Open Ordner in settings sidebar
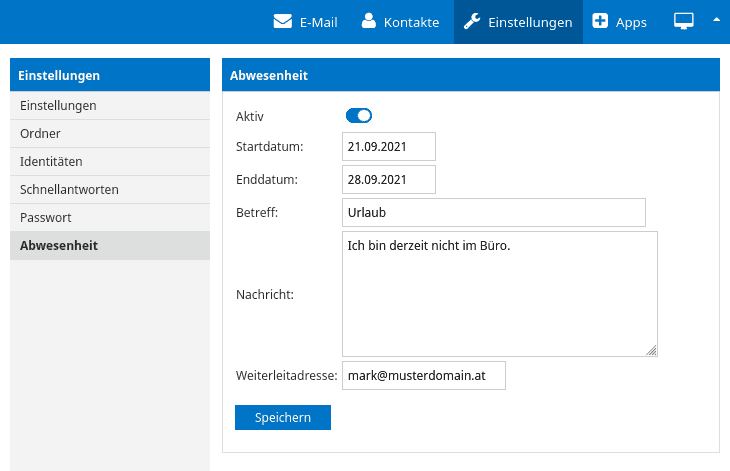The width and height of the screenshot is (730, 471). [x=110, y=134]
